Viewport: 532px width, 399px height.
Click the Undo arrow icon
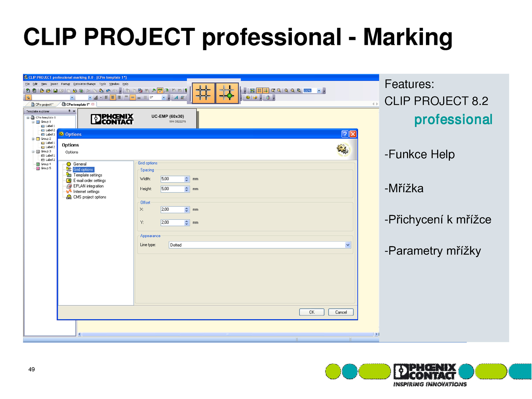pos(108,90)
